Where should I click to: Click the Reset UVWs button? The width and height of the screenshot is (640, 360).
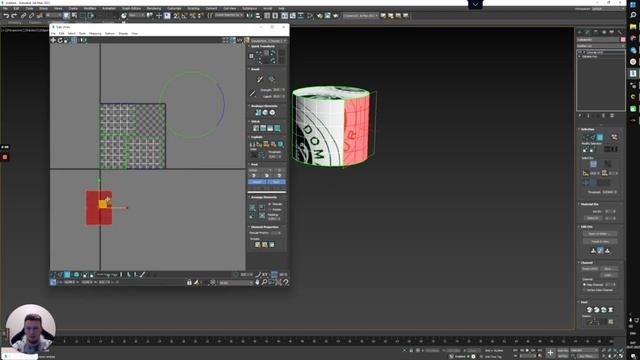pos(590,269)
